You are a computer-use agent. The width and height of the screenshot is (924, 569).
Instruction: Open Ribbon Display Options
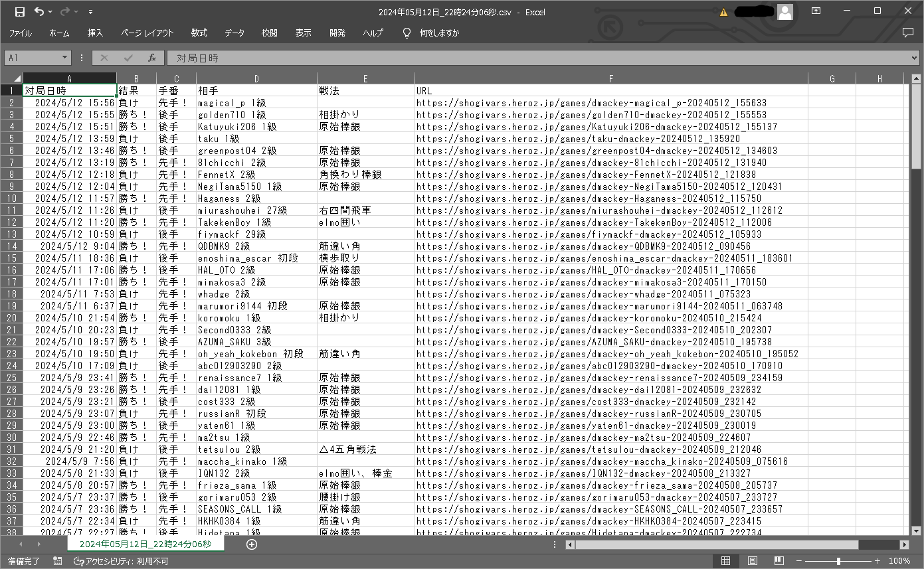816,11
